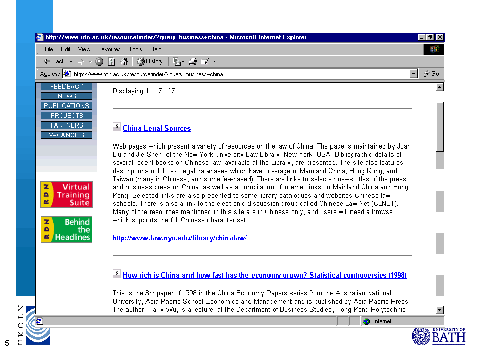This screenshot has height=360, width=480.
Task: Click the vertical scrollbar down arrow
Action: pos(440,310)
